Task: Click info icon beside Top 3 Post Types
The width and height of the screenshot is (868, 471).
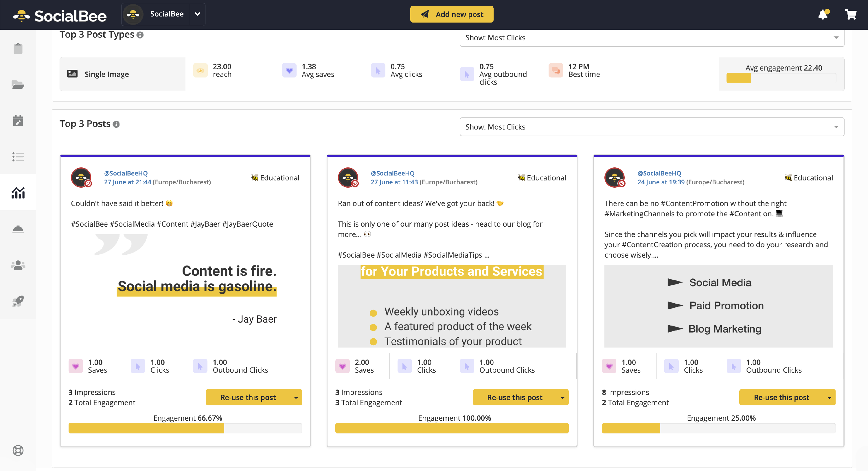Action: click(x=140, y=35)
